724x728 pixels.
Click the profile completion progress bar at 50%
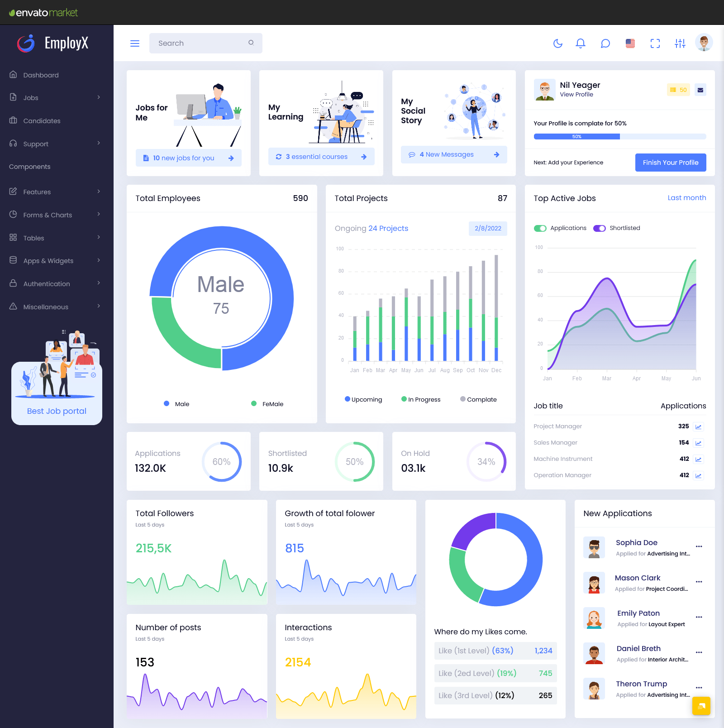click(576, 136)
